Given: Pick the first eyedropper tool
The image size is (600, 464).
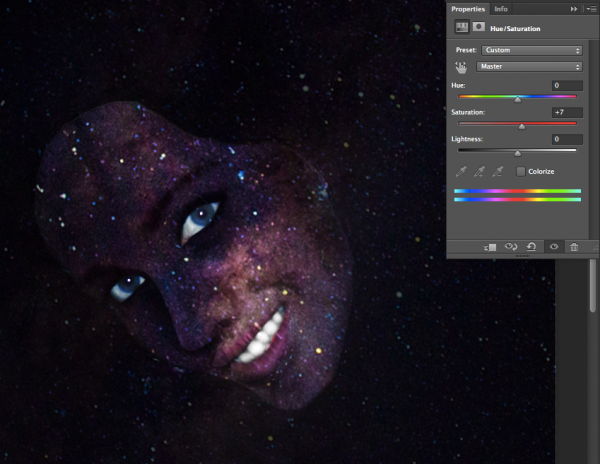Looking at the screenshot, I should click(x=461, y=172).
